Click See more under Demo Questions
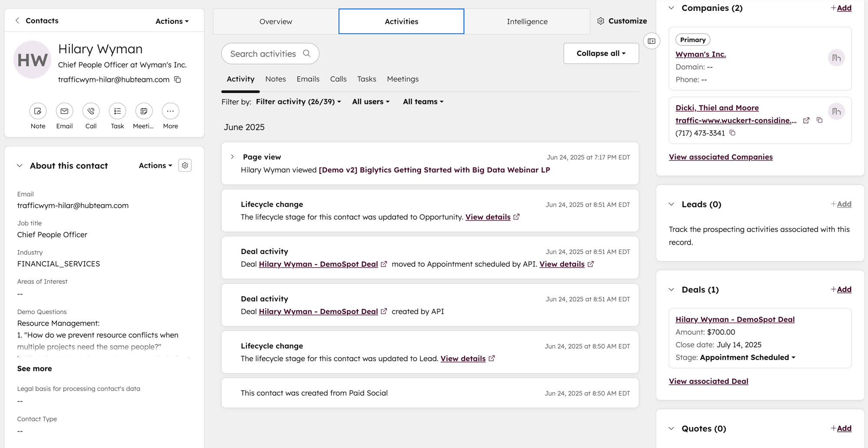The height and width of the screenshot is (448, 868). 34,369
